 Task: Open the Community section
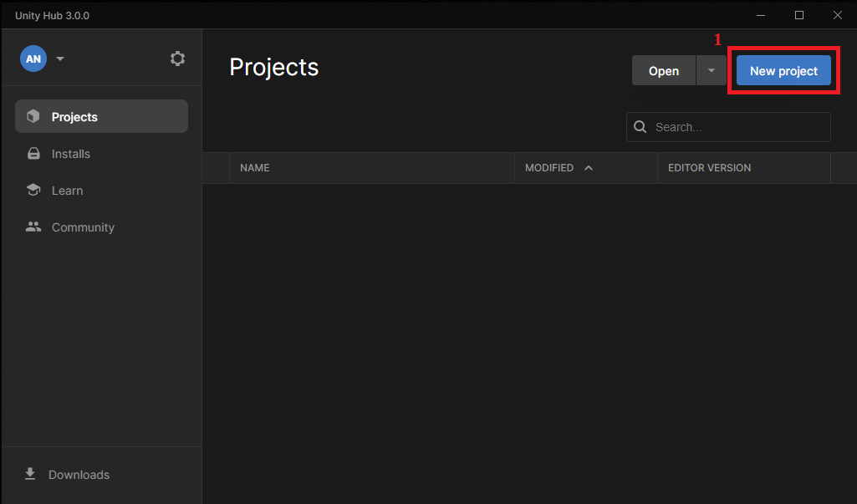click(102, 227)
